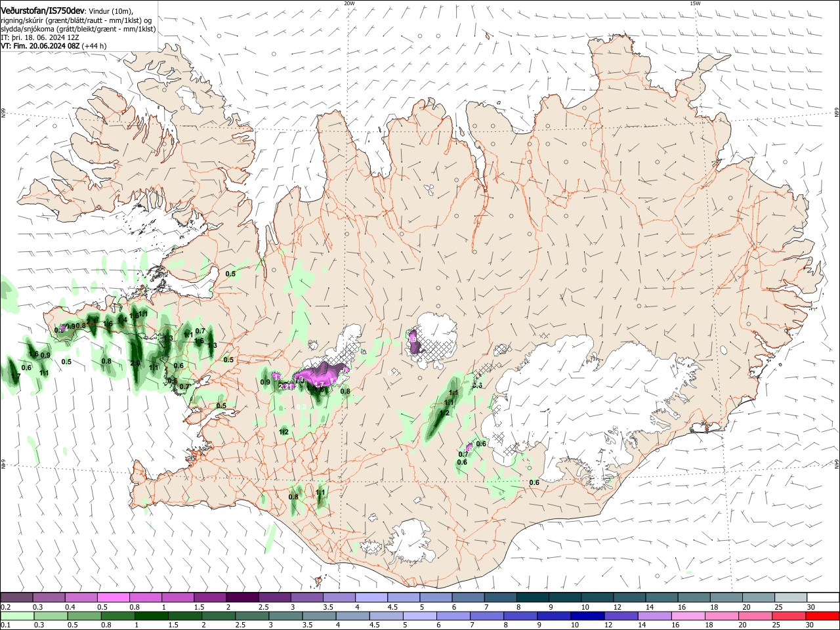Click the pale periwinkle swatch above 5 in lower legend

point(420,616)
